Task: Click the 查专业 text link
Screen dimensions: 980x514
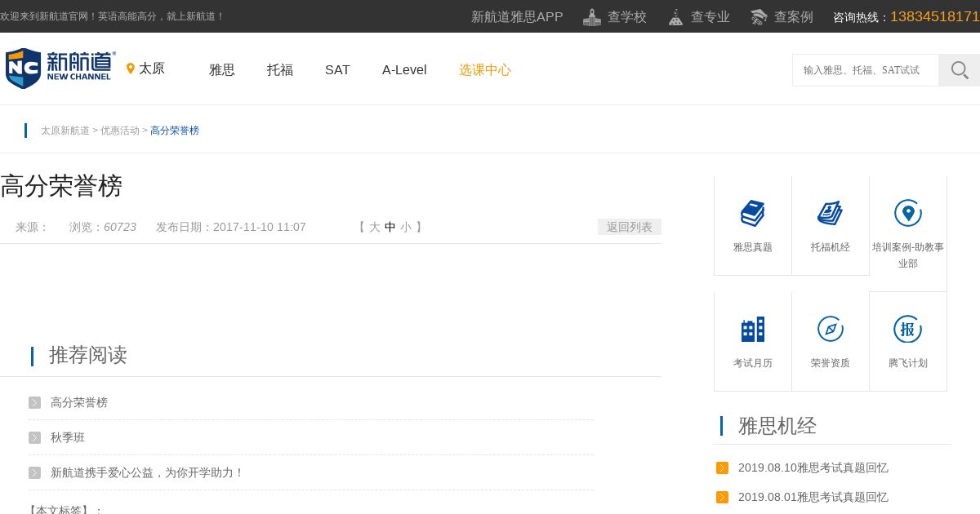Action: click(710, 17)
